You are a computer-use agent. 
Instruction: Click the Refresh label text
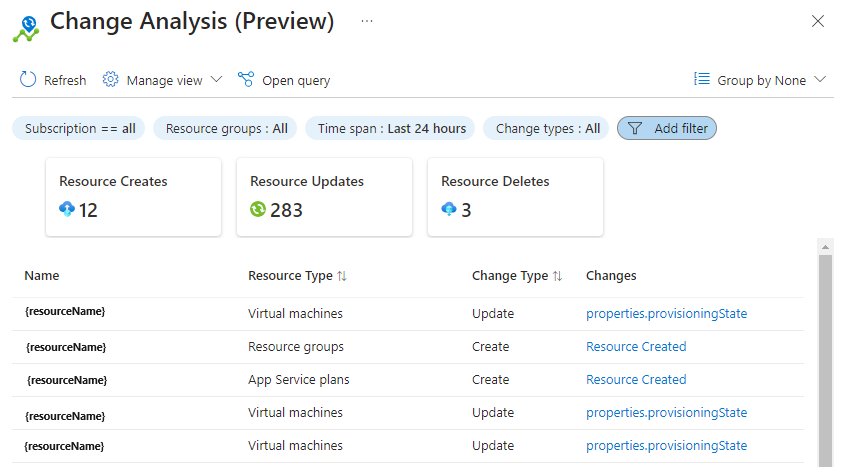[65, 81]
